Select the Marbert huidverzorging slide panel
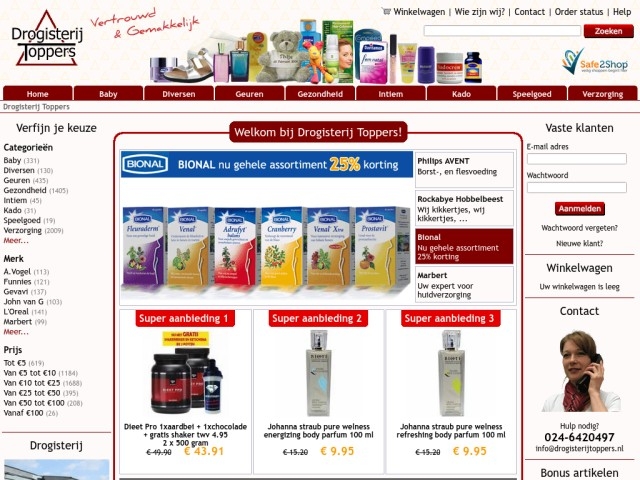Image resolution: width=640 pixels, height=480 pixels. [x=464, y=284]
